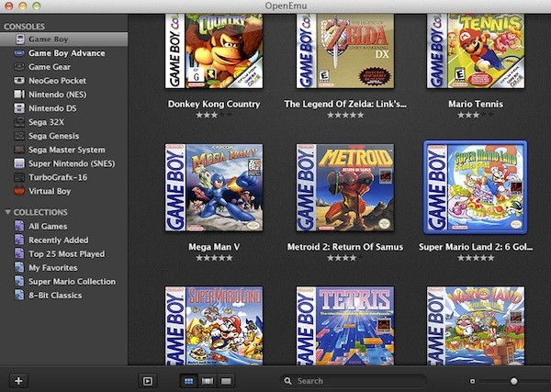Screen dimensions: 551x392
Task: Click the Sega 32X console icon
Action: tap(19, 122)
